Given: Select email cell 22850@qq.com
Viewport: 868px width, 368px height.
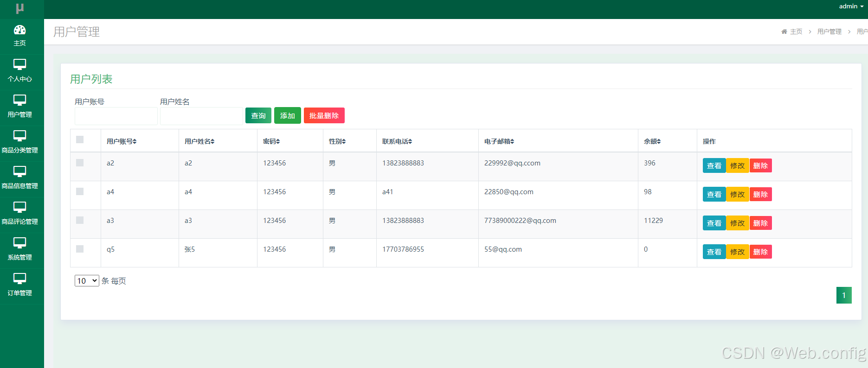Looking at the screenshot, I should (509, 192).
